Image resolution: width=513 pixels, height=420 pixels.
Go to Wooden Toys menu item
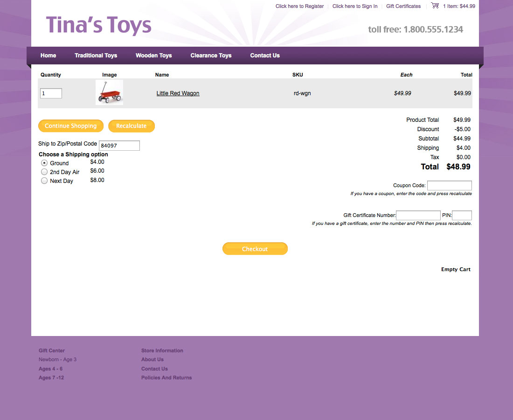153,56
